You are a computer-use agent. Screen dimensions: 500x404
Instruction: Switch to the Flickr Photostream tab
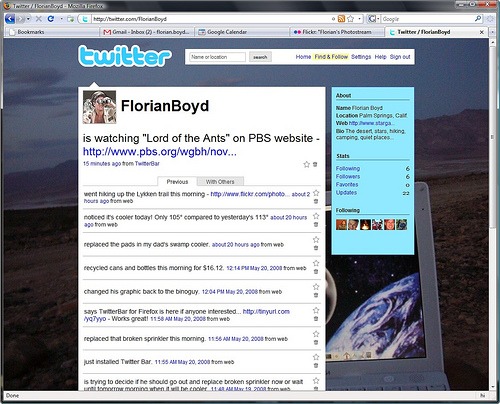click(x=337, y=32)
